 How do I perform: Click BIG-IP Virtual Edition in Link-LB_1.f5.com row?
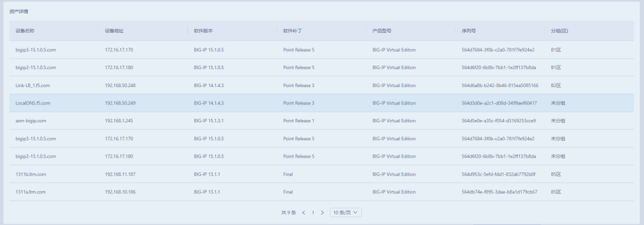click(394, 85)
